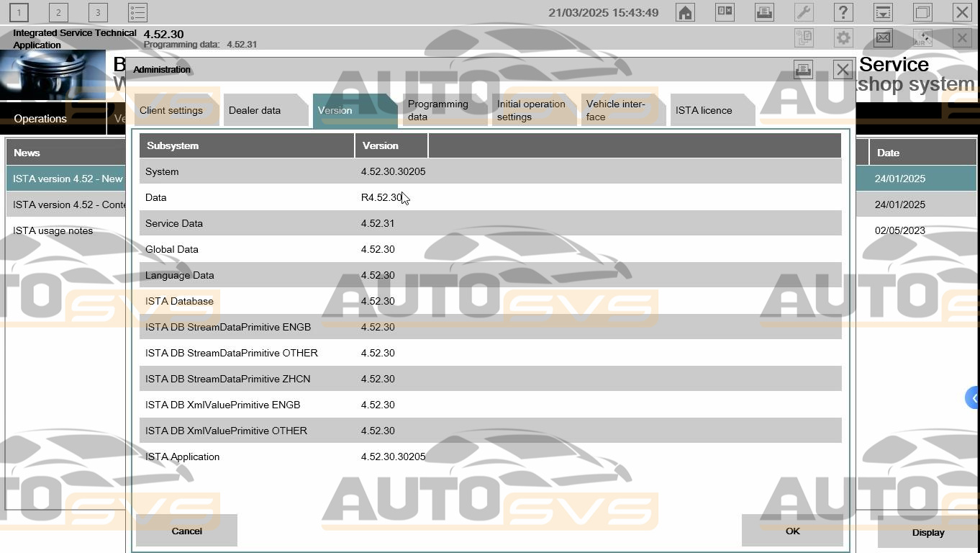The image size is (980, 553).
Task: Select session button 2
Action: click(x=58, y=12)
